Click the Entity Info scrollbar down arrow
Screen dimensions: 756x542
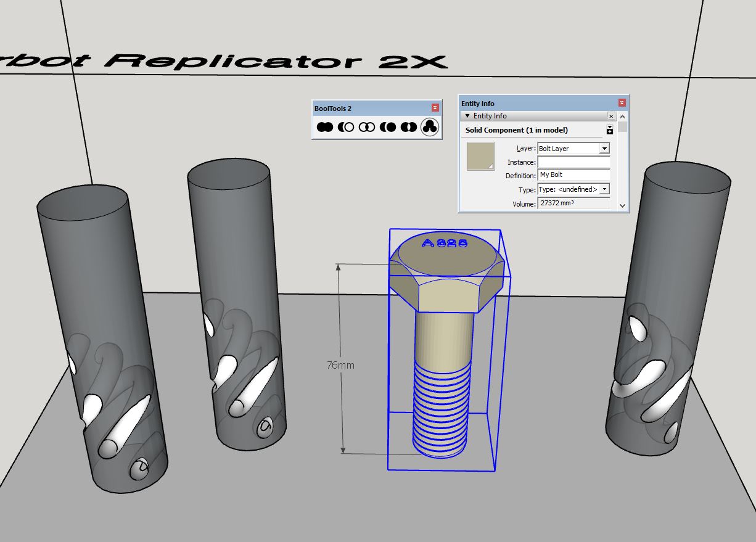[622, 205]
